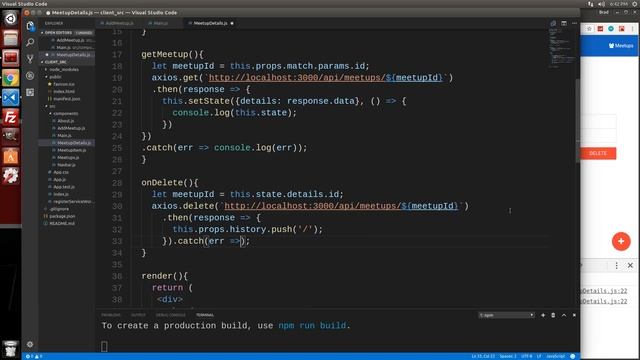The height and width of the screenshot is (360, 640).
Task: Open package.json in the file tree
Action: tap(62, 216)
